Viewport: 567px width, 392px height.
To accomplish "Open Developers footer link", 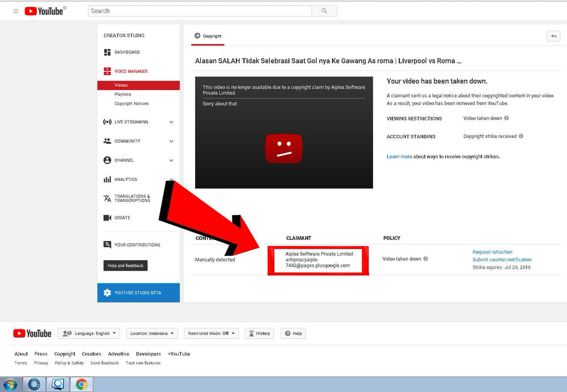I will click(148, 354).
